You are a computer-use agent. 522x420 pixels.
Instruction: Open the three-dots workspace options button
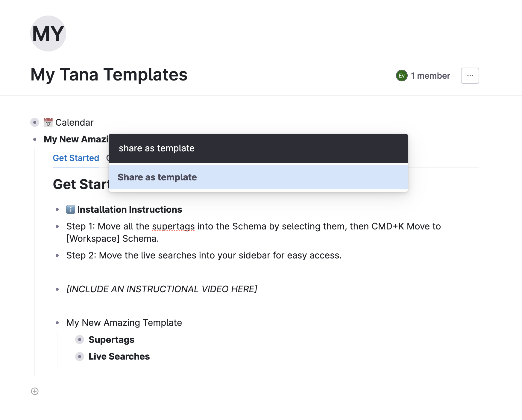click(470, 76)
